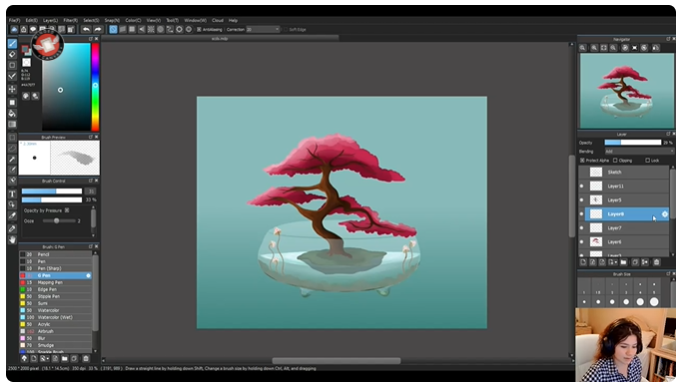Open the Cloud menu
The width and height of the screenshot is (683, 387).
(x=218, y=20)
